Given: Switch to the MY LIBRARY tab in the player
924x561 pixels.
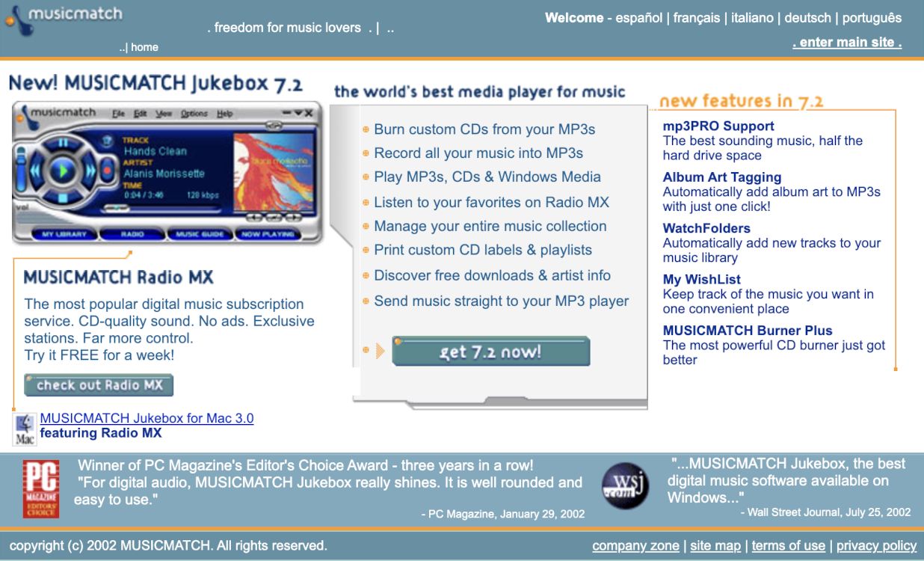Looking at the screenshot, I should [64, 234].
